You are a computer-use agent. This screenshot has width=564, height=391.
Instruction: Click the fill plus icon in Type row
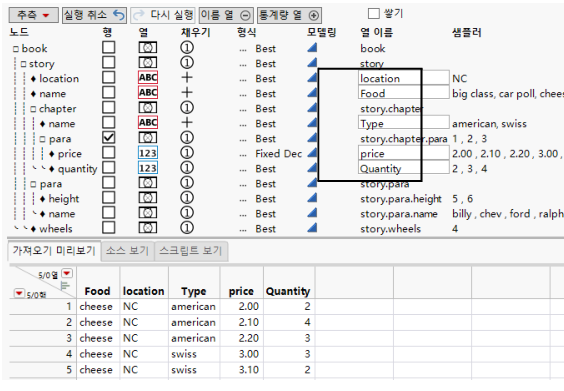click(x=187, y=123)
